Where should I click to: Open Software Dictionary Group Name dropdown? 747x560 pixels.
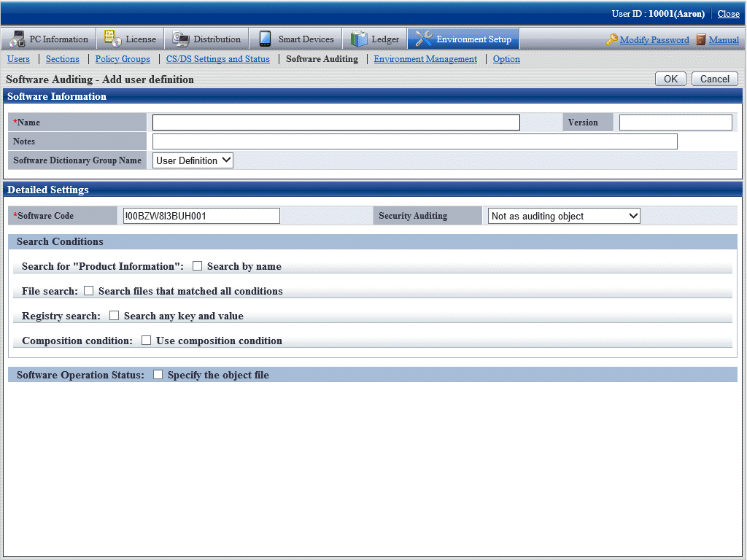click(x=193, y=160)
